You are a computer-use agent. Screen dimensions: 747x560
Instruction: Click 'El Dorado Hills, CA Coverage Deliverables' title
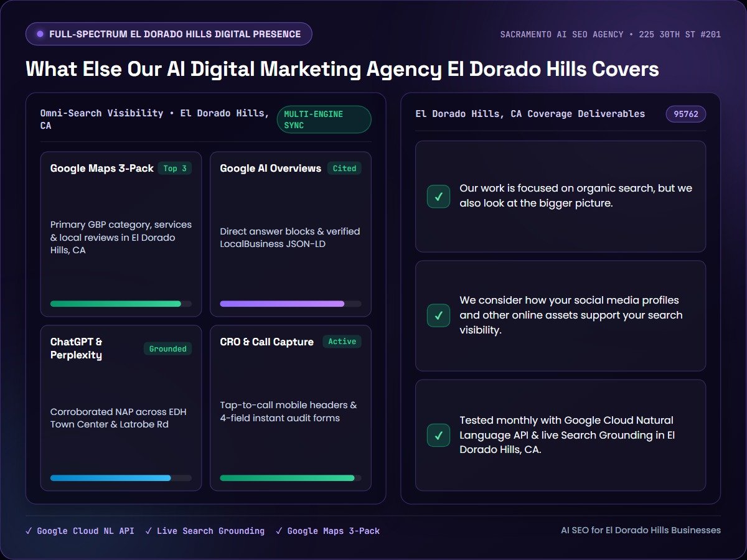tap(530, 114)
